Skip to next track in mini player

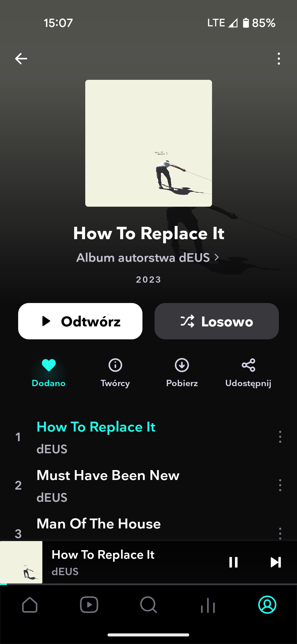pos(276,562)
